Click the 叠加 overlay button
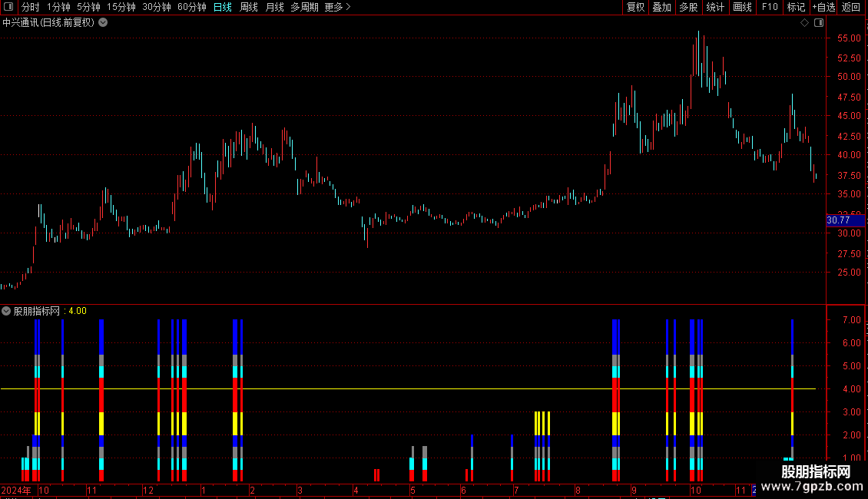Image resolution: width=868 pixels, height=499 pixels. 662,7
